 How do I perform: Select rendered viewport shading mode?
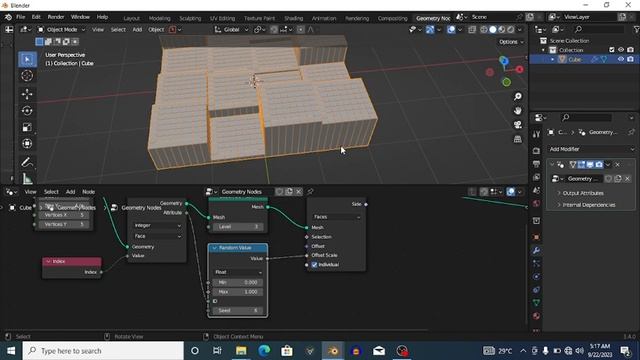511,29
